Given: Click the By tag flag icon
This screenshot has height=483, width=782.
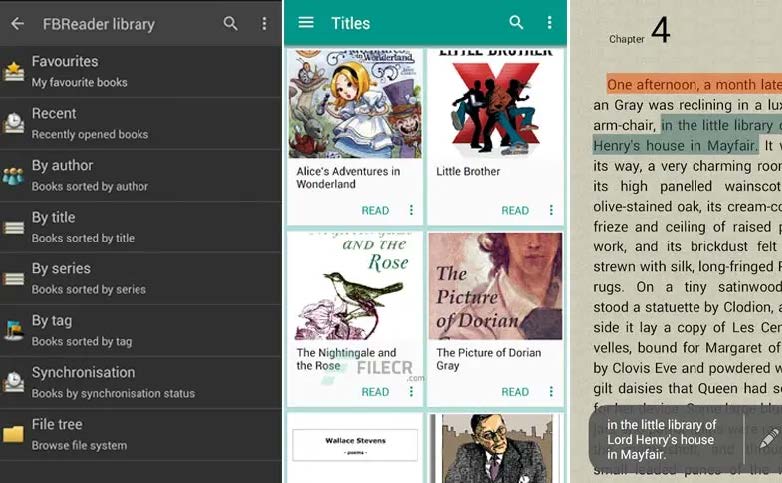Looking at the screenshot, I should pyautogui.click(x=13, y=330).
